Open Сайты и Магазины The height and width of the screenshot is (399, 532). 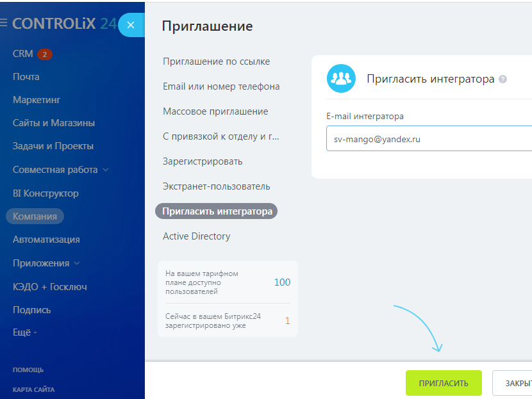54,123
